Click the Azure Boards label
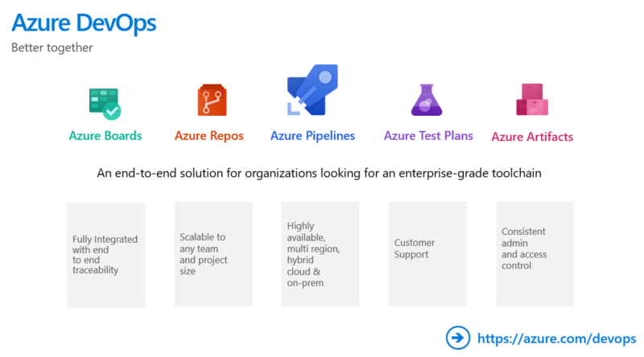Image resolution: width=644 pixels, height=357 pixels. (x=105, y=135)
